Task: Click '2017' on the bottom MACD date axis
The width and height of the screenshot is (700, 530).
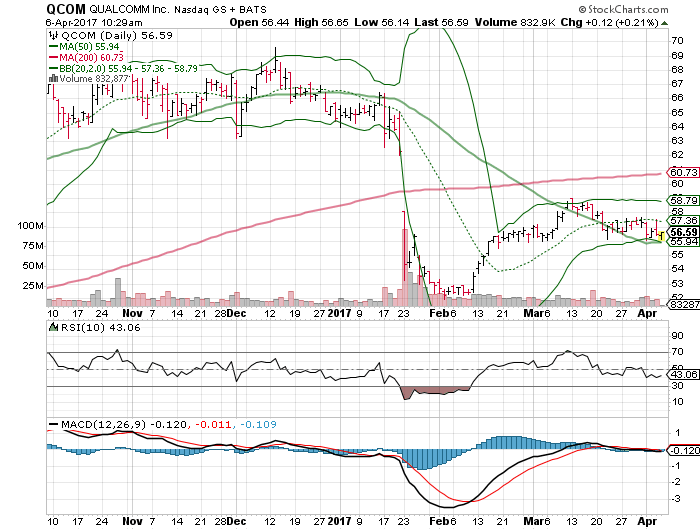Action: click(340, 521)
